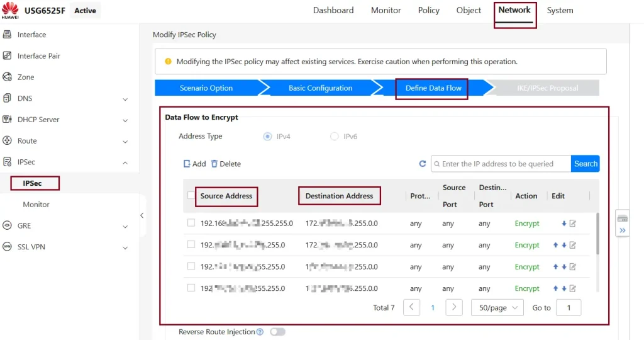The height and width of the screenshot is (340, 644).
Task: Click the trash Delete icon
Action: coord(214,164)
